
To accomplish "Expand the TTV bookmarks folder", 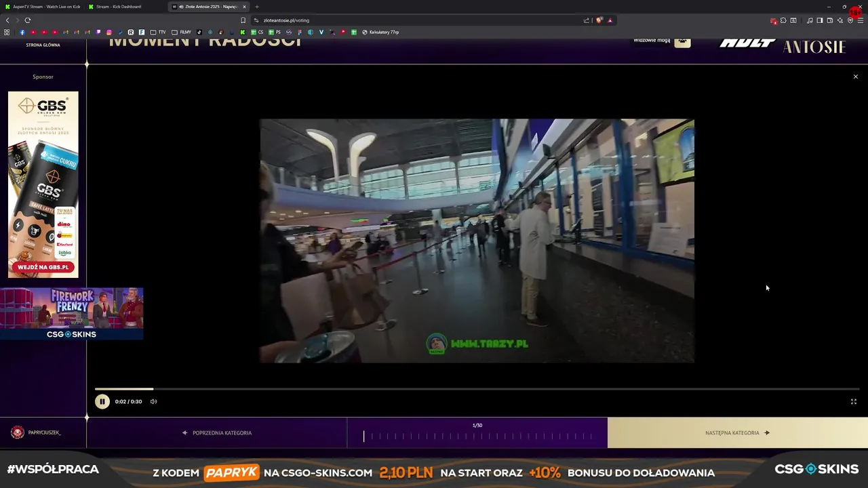I will pos(158,32).
